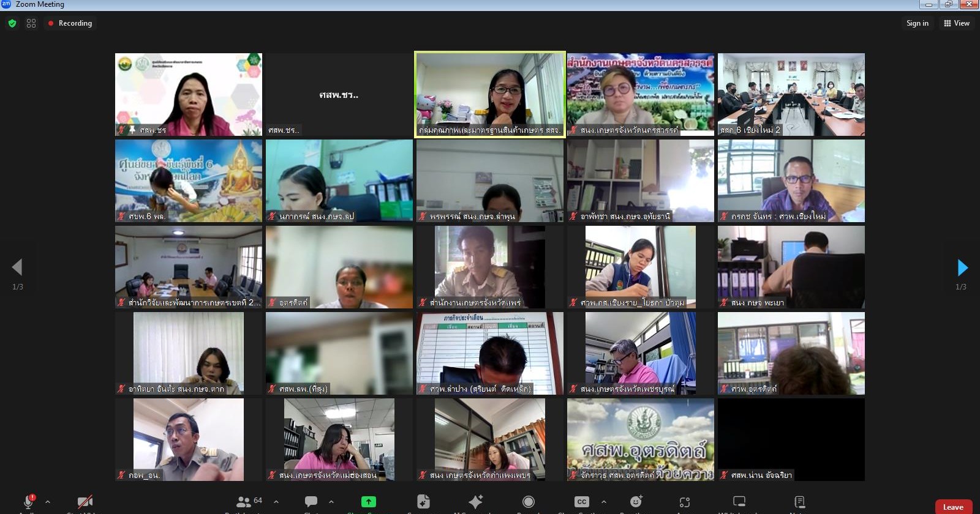Toggle the Start Video camera icon

pyautogui.click(x=85, y=502)
